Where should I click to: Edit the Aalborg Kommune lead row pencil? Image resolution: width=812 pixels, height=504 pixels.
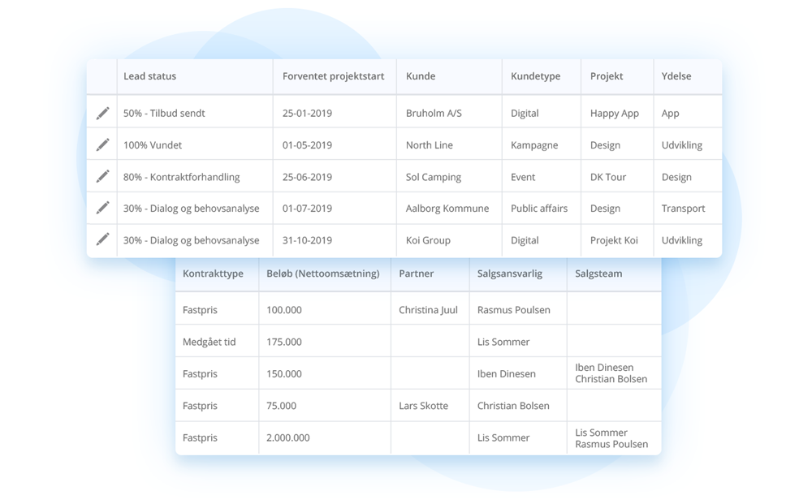tap(102, 208)
